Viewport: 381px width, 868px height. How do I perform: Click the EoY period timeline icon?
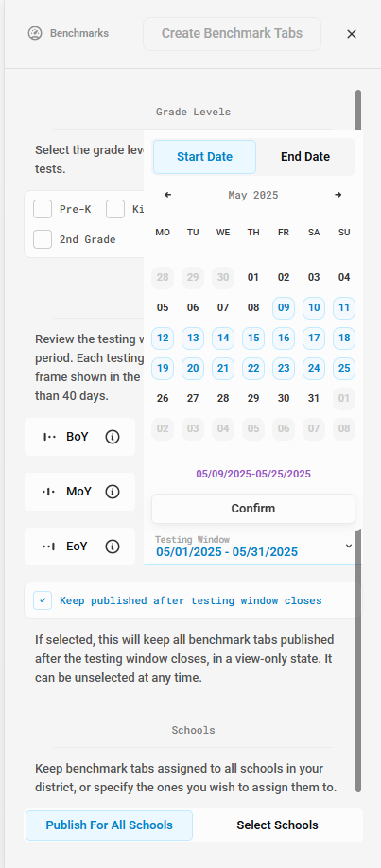[x=49, y=547]
